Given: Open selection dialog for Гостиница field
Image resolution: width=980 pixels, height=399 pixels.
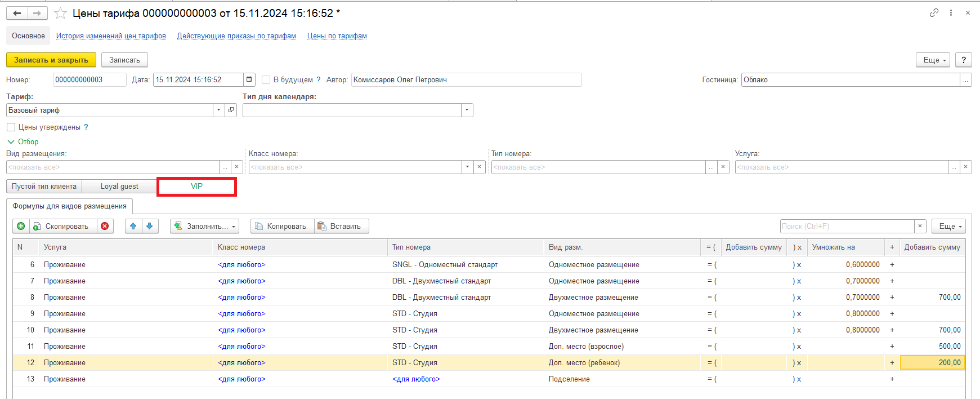Looking at the screenshot, I should click(x=966, y=79).
